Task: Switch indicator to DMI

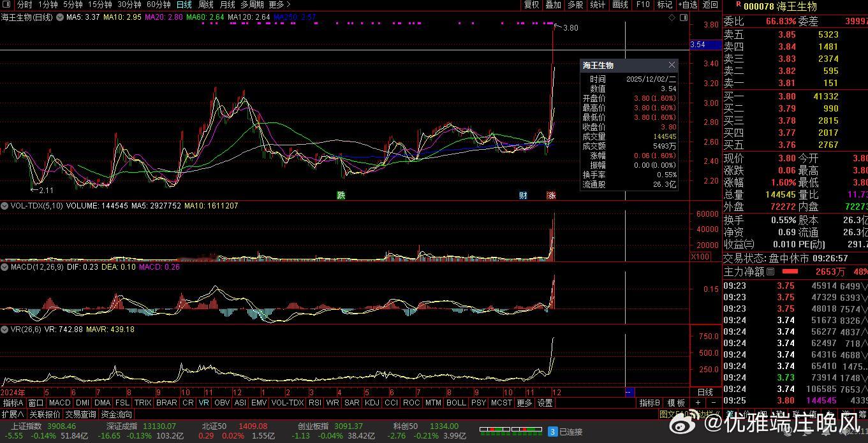Action: coord(82,403)
